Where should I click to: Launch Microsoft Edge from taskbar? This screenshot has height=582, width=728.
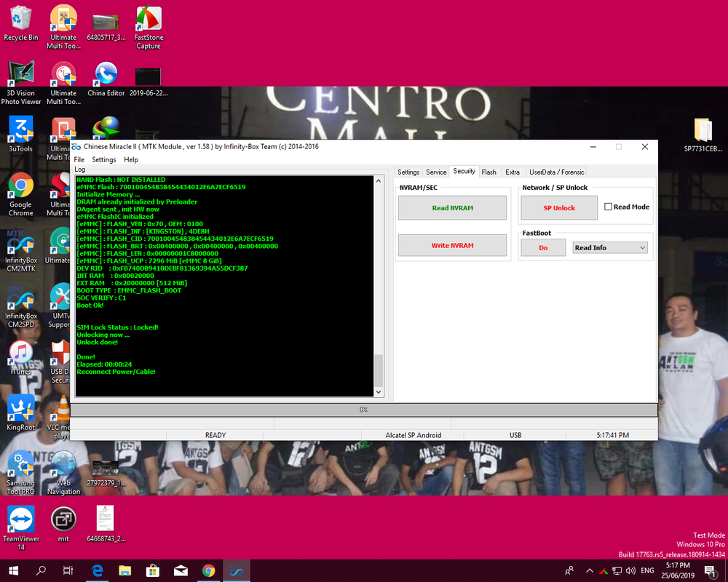click(97, 571)
